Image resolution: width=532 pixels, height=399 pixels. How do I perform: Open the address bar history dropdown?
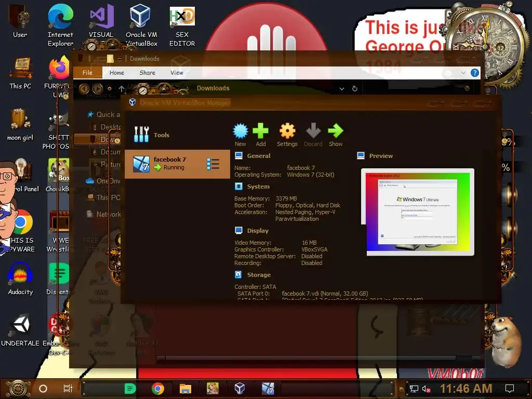pyautogui.click(x=342, y=88)
